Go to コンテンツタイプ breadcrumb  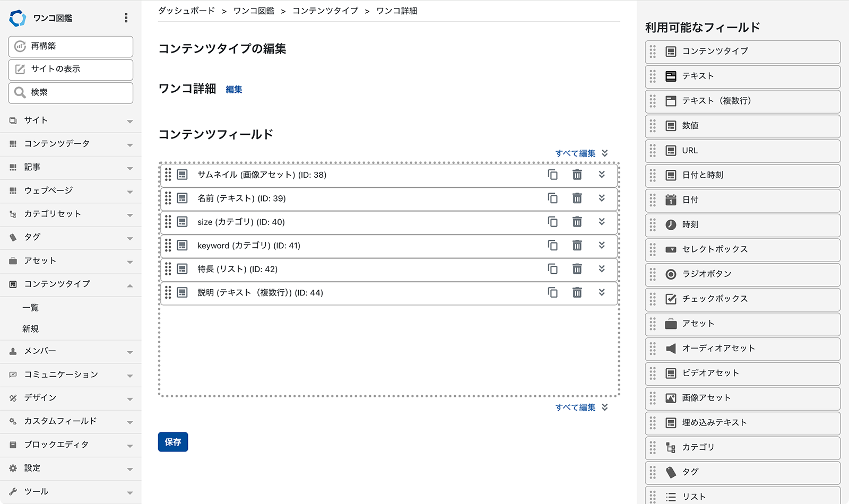(x=325, y=11)
